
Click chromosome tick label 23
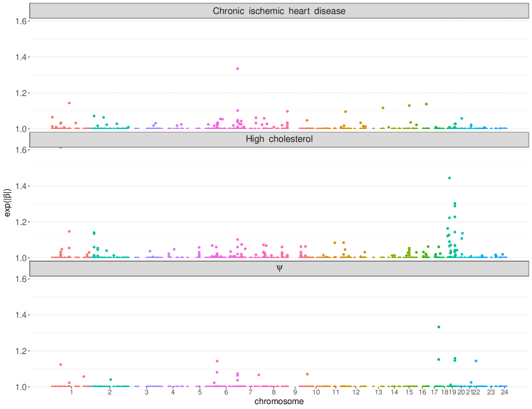[x=491, y=393]
